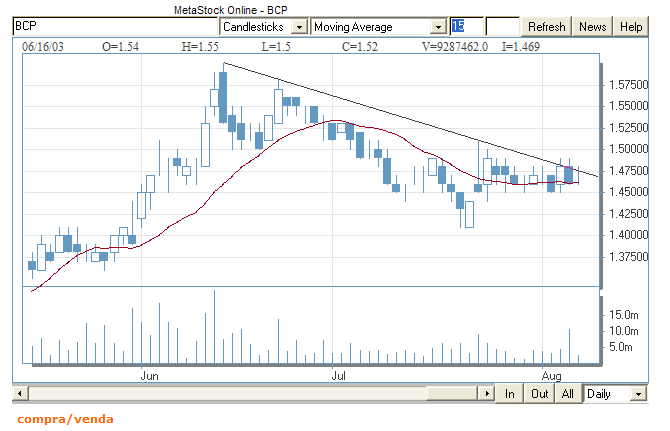Screen dimensions: 670x431
Task: Click the I=1.469 indicator value
Action: tap(520, 47)
